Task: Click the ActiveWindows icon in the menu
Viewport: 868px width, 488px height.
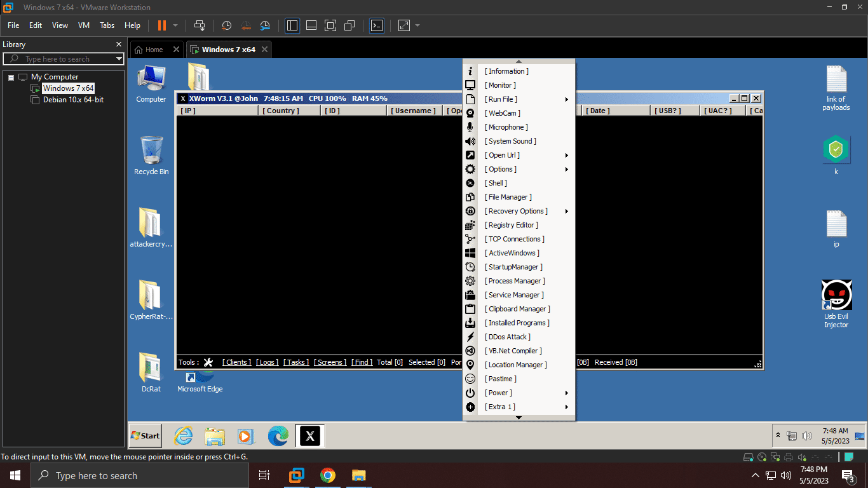Action: click(x=470, y=253)
